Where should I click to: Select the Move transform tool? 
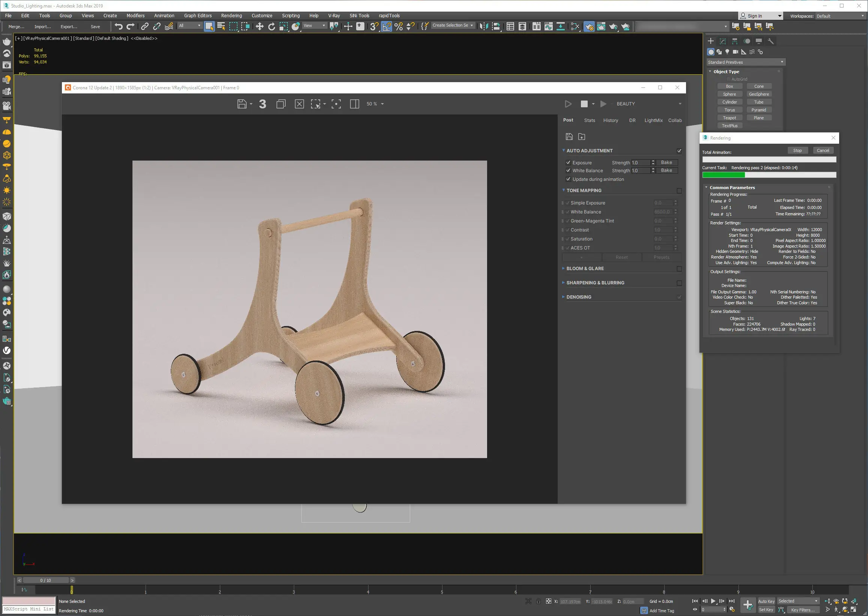259,27
